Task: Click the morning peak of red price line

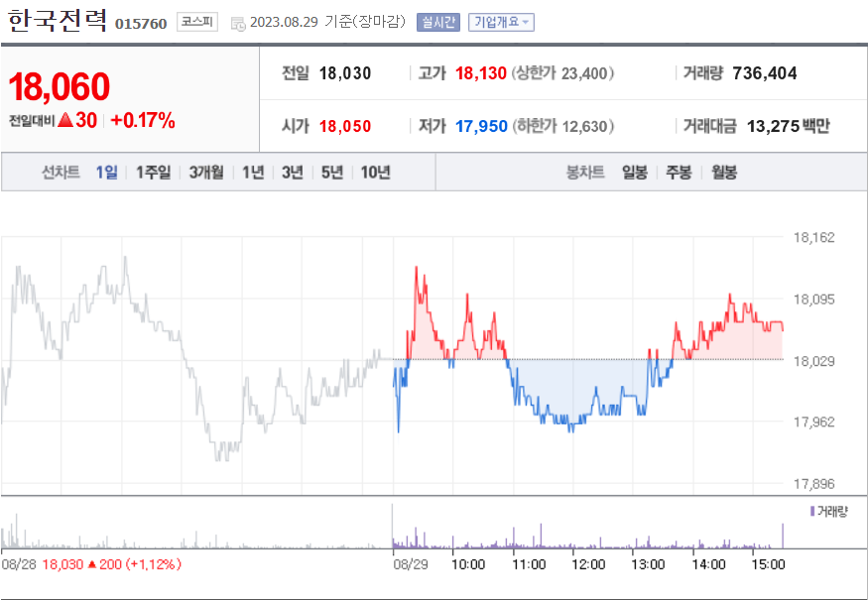Action: 417,268
